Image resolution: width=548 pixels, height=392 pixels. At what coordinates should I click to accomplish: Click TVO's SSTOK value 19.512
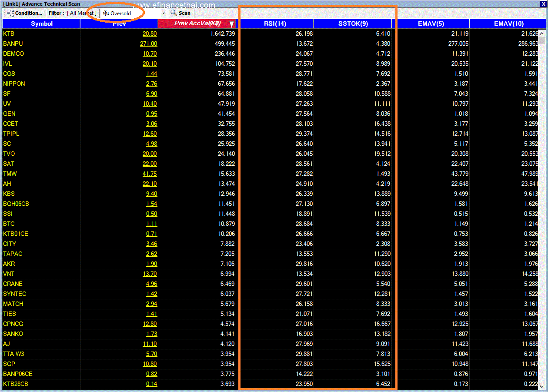381,154
